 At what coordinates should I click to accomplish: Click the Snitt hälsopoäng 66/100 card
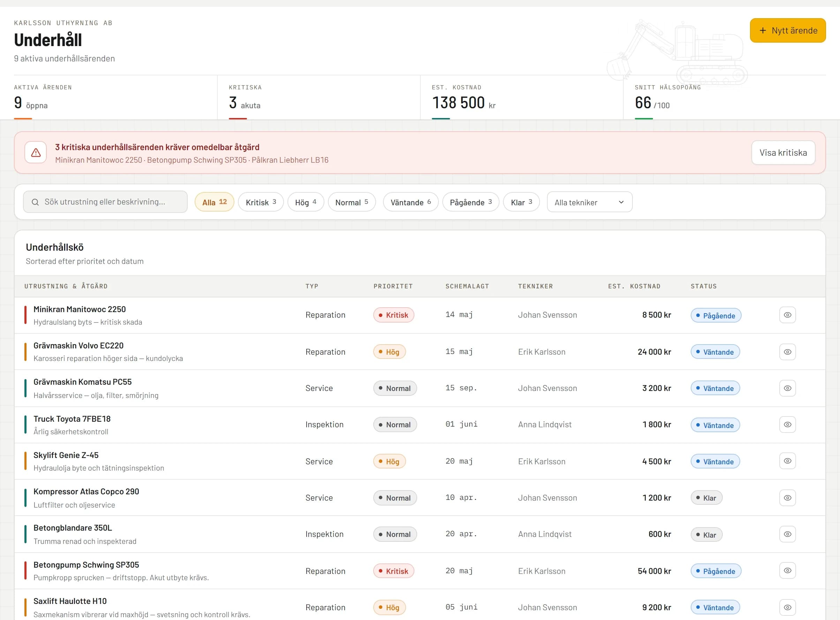725,97
